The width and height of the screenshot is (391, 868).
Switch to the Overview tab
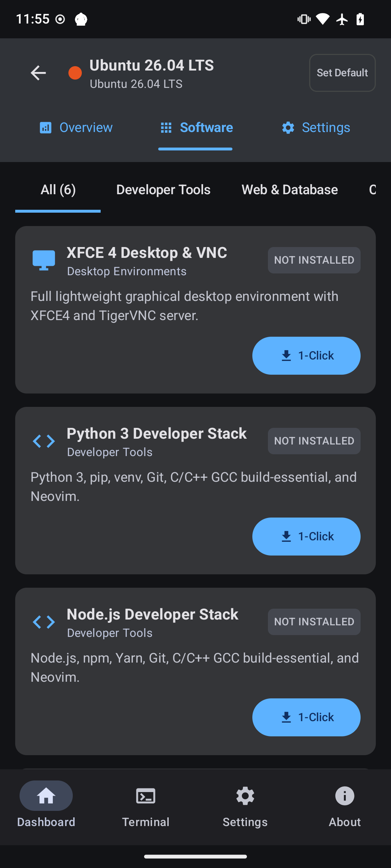point(76,128)
